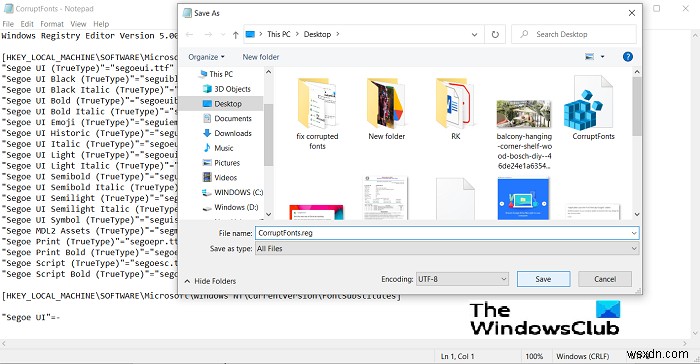Create a New folder

[x=261, y=57]
